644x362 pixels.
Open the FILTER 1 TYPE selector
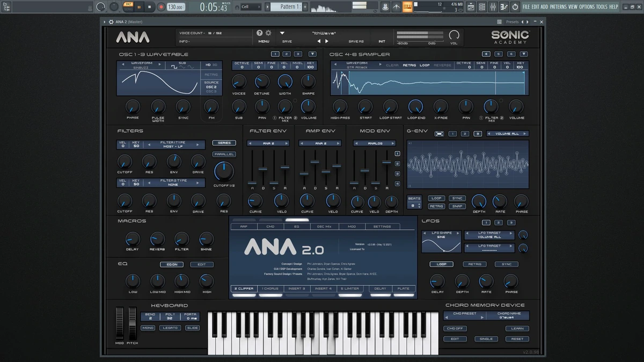pos(173,145)
